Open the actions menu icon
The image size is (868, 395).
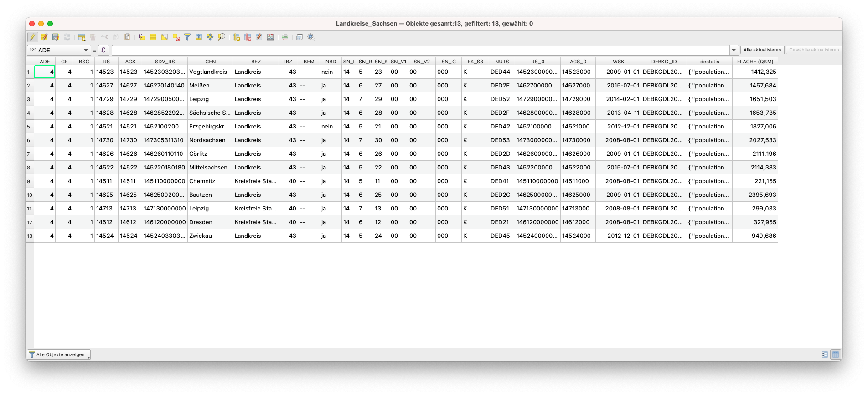coord(311,37)
